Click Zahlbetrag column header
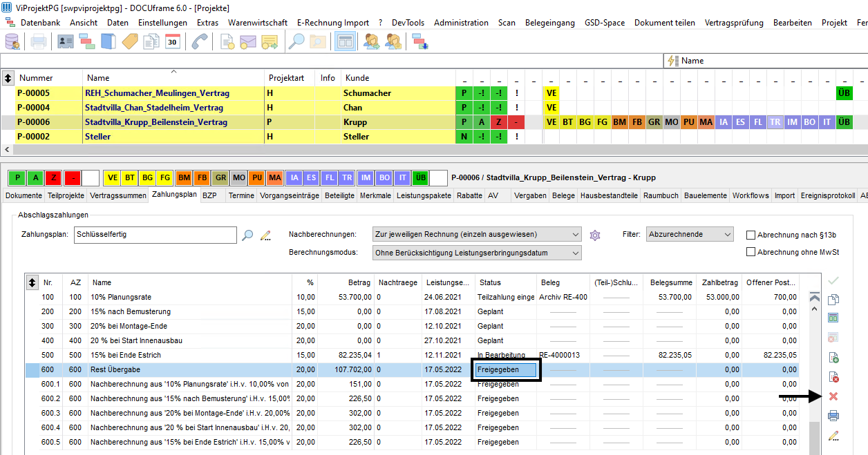868x455 pixels. tap(719, 282)
